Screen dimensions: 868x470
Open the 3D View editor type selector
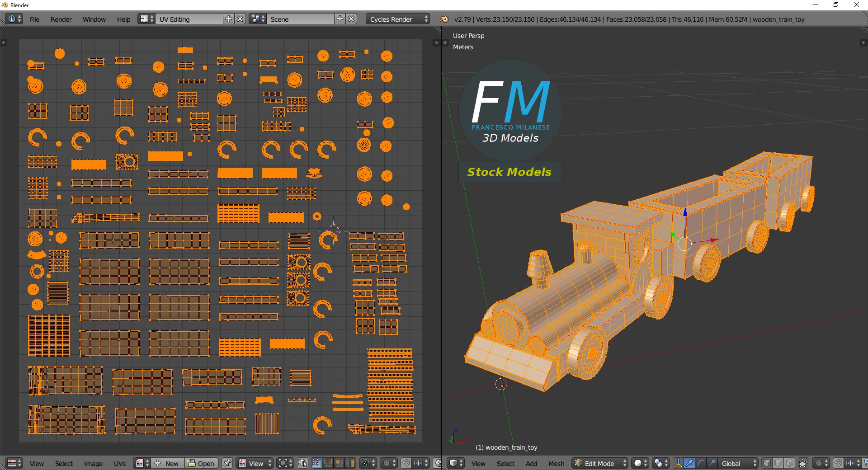click(456, 463)
